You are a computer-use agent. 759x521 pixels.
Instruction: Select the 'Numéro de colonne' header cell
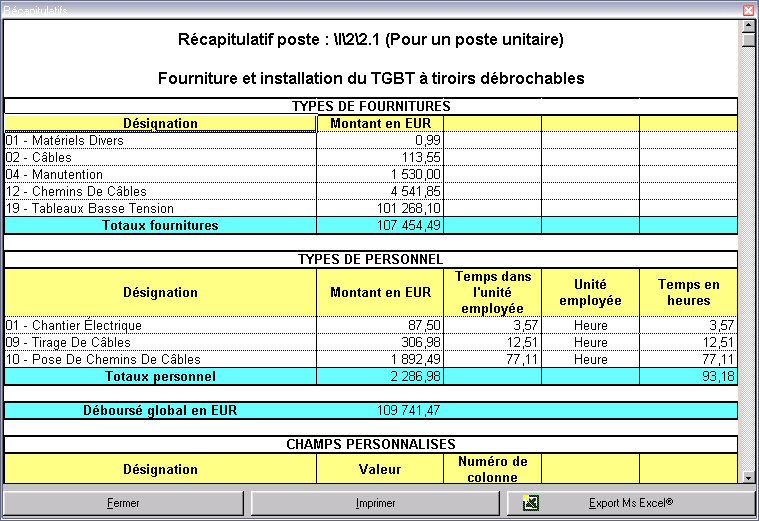coord(492,469)
